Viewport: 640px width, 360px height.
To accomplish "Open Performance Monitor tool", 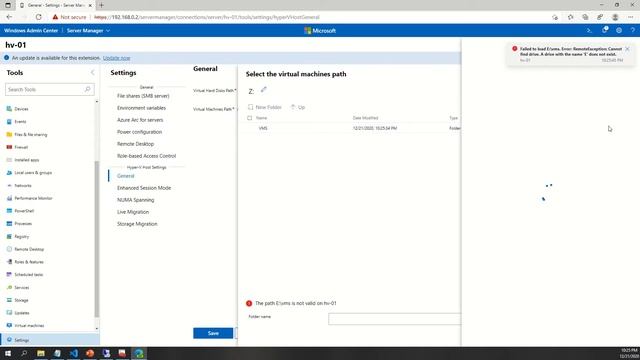I will 33,198.
